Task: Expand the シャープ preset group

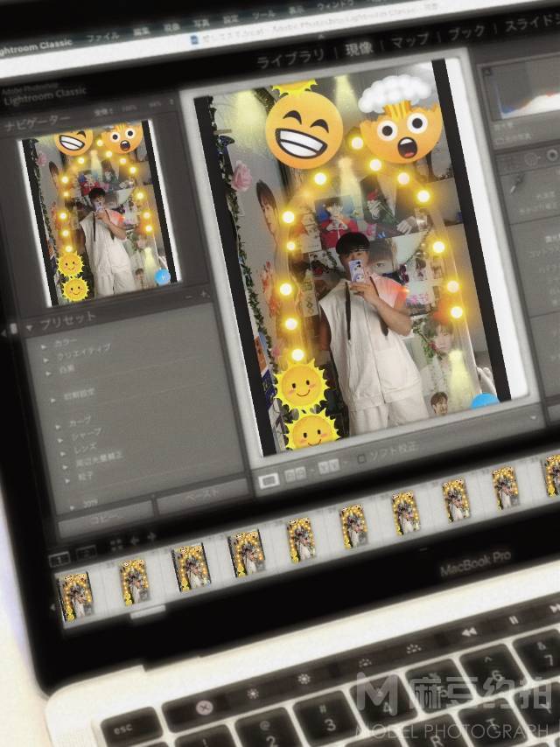Action: [x=60, y=440]
